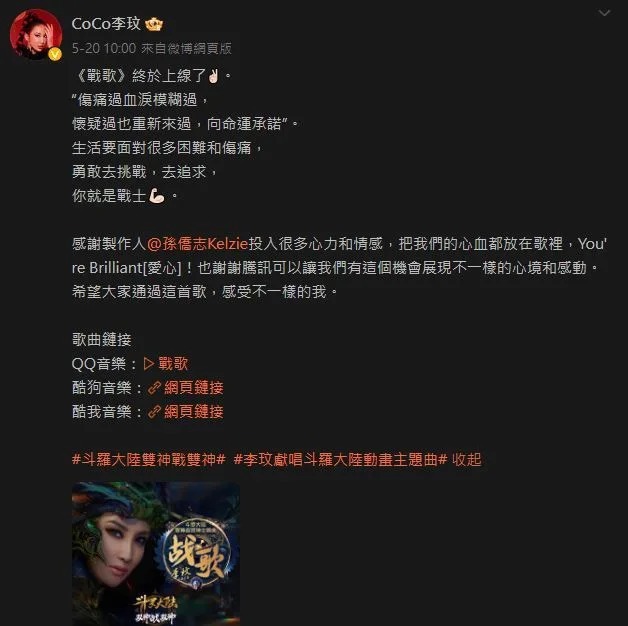Image resolution: width=628 pixels, height=626 pixels.
Task: Open the @孫儒志Kelzie mention
Action: point(197,244)
